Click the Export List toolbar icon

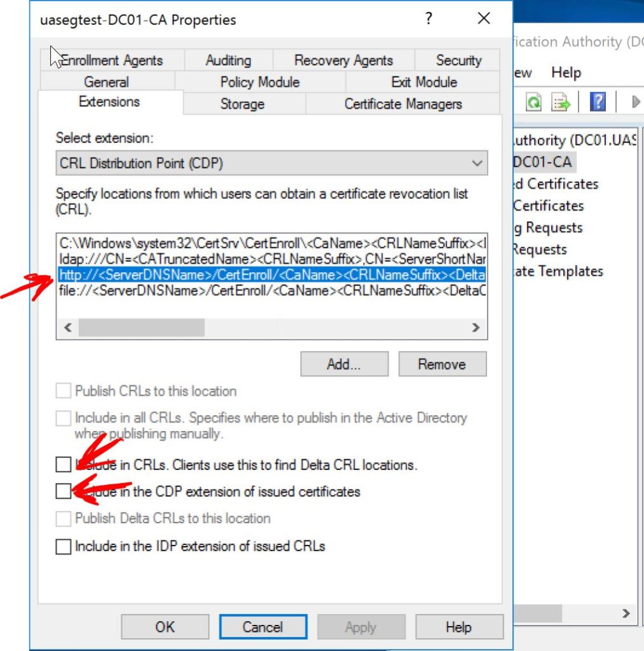[x=561, y=102]
